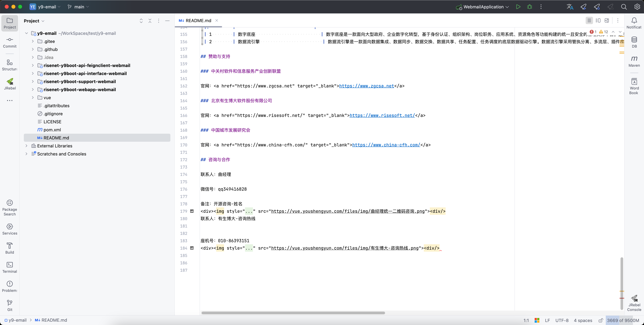The height and width of the screenshot is (325, 644).
Task: Click line:column 1:1 indicator
Action: pyautogui.click(x=526, y=320)
